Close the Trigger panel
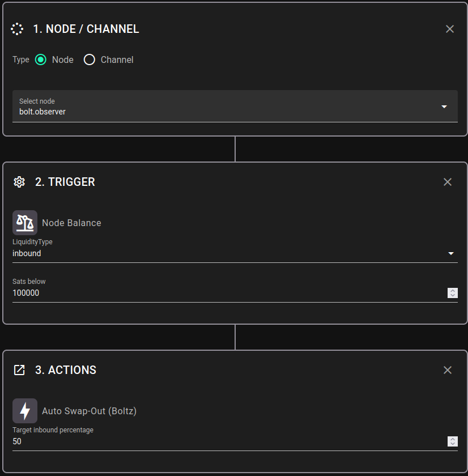 point(448,182)
